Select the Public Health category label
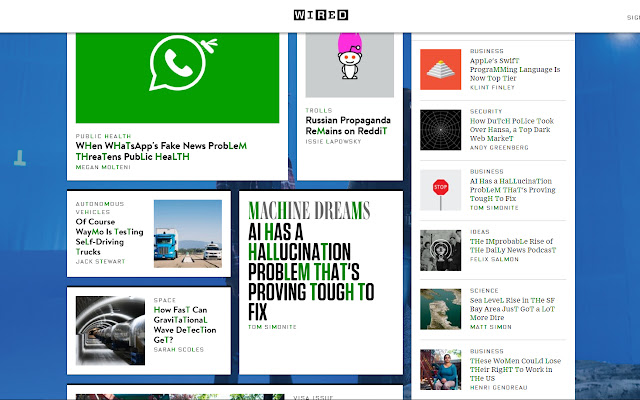The height and width of the screenshot is (400, 640). (104, 136)
